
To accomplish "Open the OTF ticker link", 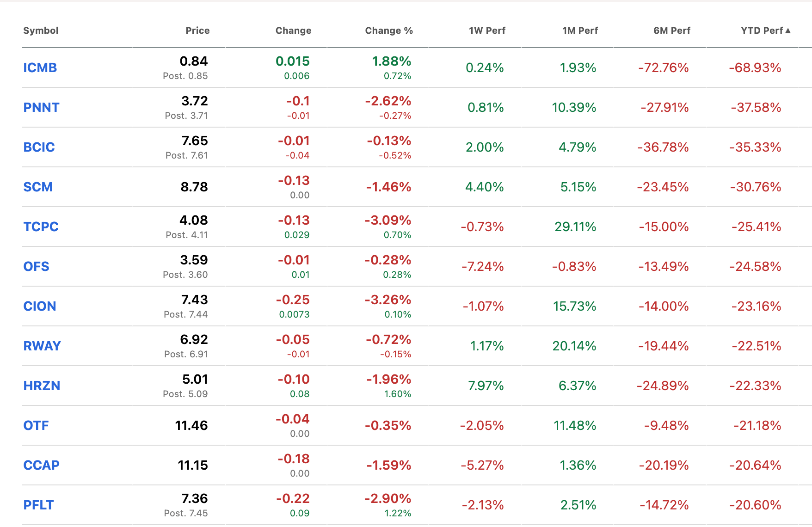I will point(36,425).
